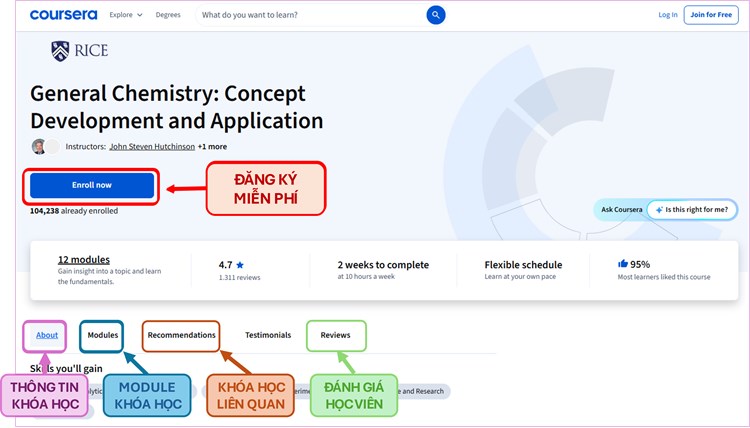
Task: Switch to the Reviews tab
Action: pyautogui.click(x=335, y=335)
